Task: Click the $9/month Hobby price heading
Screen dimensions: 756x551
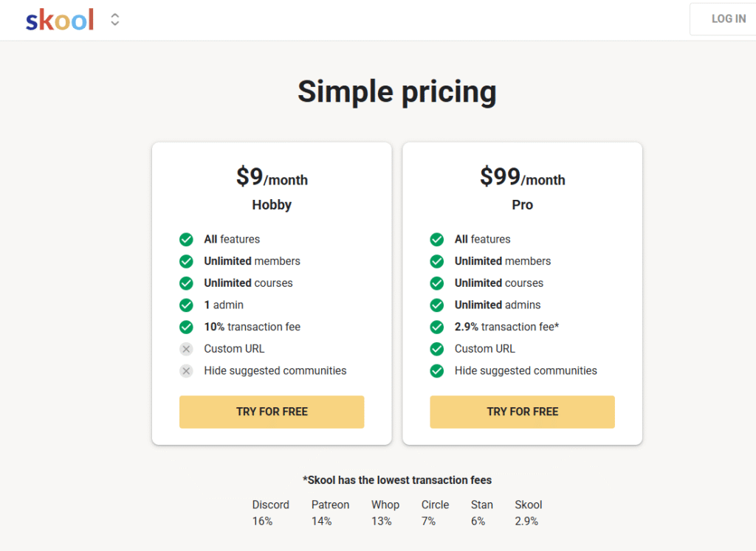Action: (272, 178)
